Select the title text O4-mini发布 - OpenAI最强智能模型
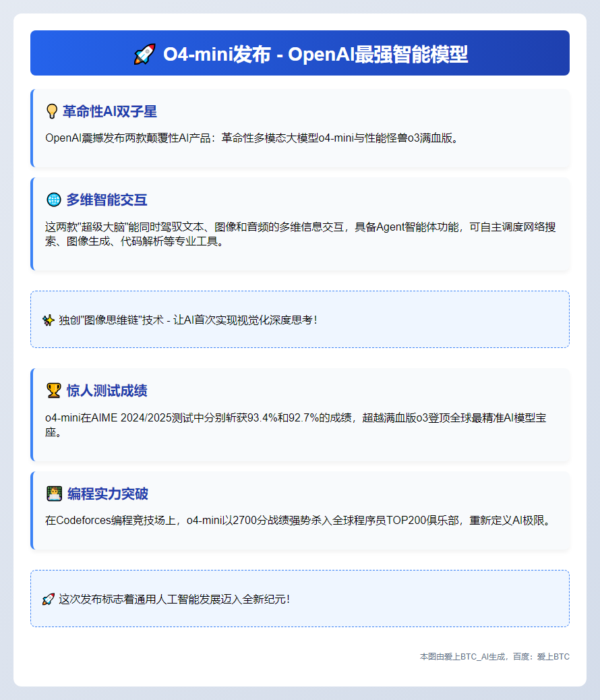Screen dimensions: 600x700 (316, 54)
